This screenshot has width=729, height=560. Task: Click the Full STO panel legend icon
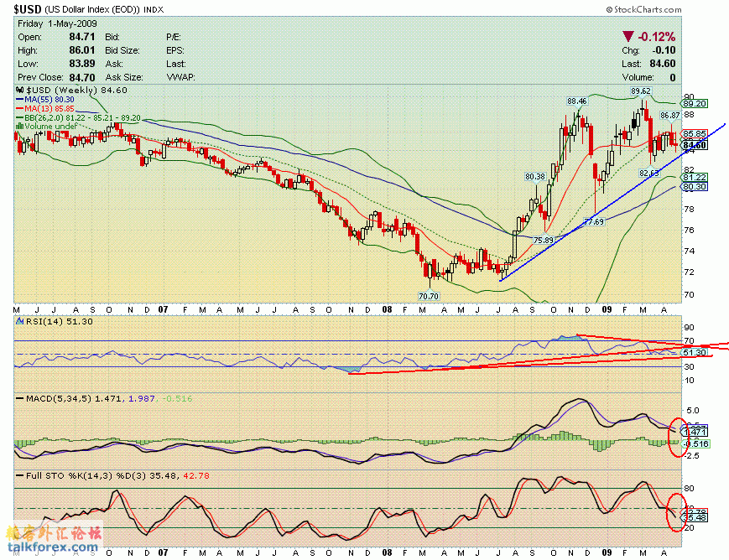(18, 475)
